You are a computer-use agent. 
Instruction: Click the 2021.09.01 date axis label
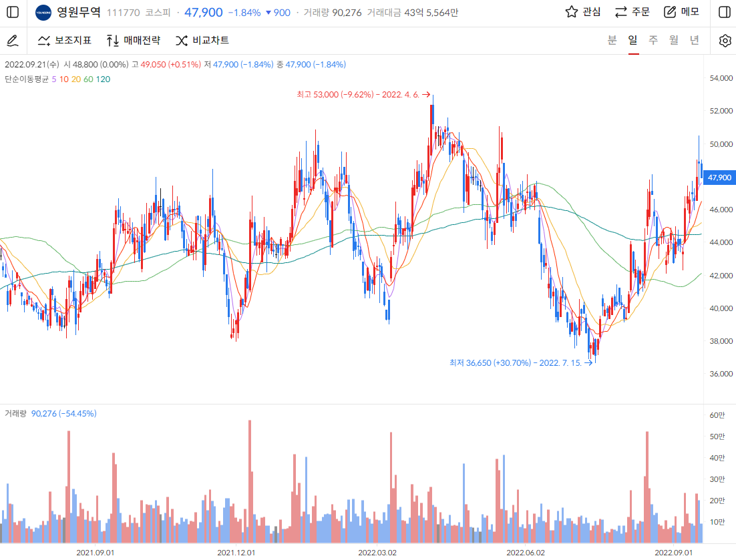pos(95,553)
